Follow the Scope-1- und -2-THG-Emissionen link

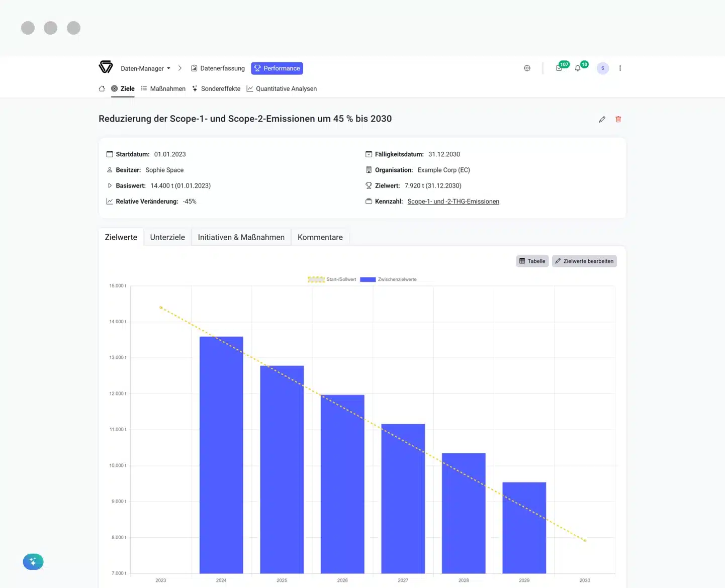[x=453, y=202]
